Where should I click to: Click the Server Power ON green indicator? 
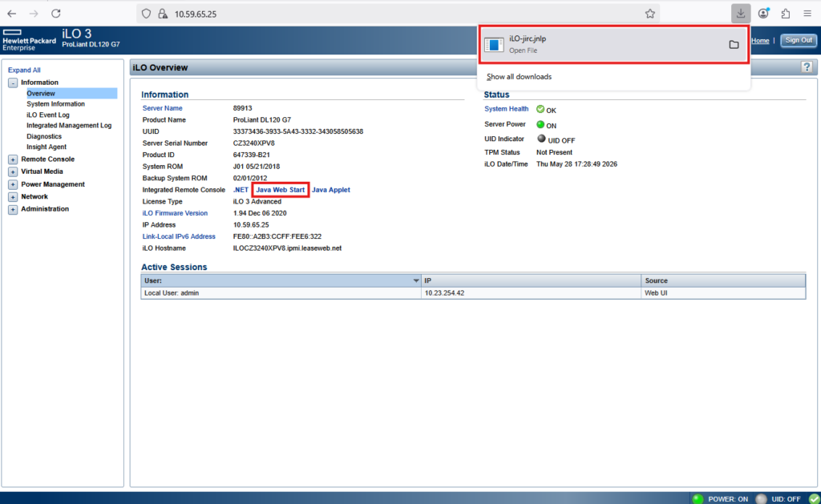click(x=540, y=124)
